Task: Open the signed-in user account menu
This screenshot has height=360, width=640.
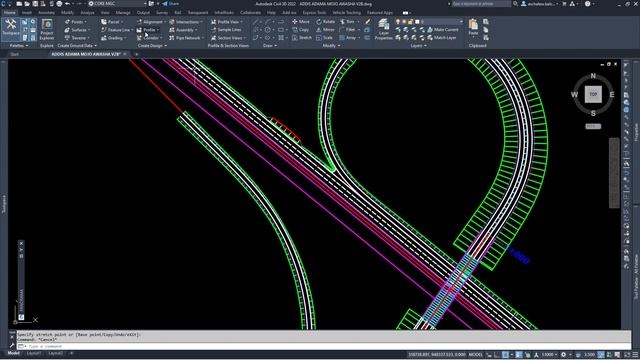Action: (539, 4)
